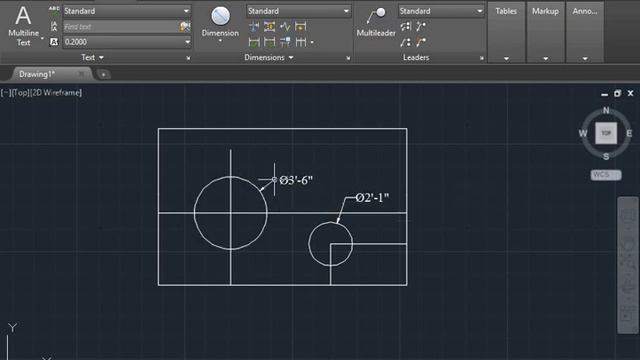Click the baseline/continue dimension icon
The width and height of the screenshot is (640, 360).
click(x=300, y=42)
